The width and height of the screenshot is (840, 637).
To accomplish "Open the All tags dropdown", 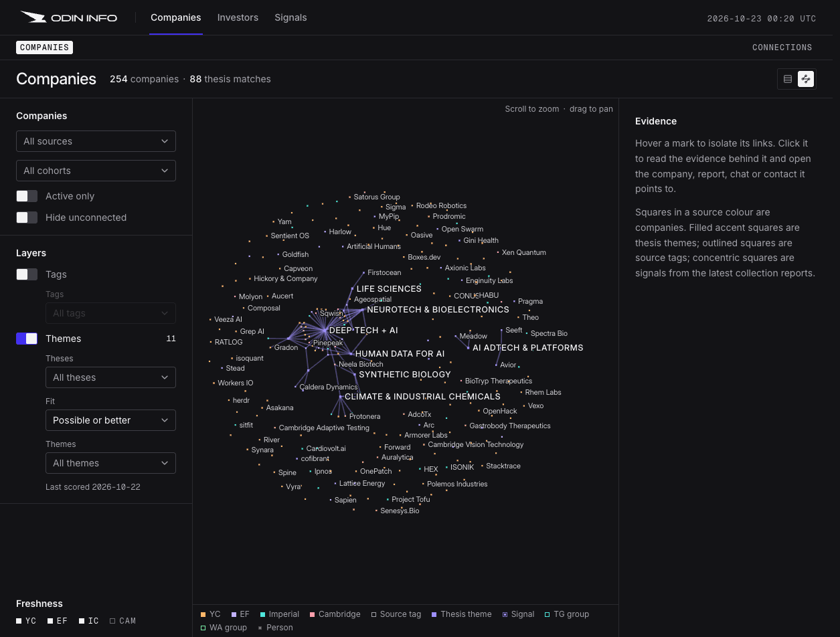I will coord(110,313).
